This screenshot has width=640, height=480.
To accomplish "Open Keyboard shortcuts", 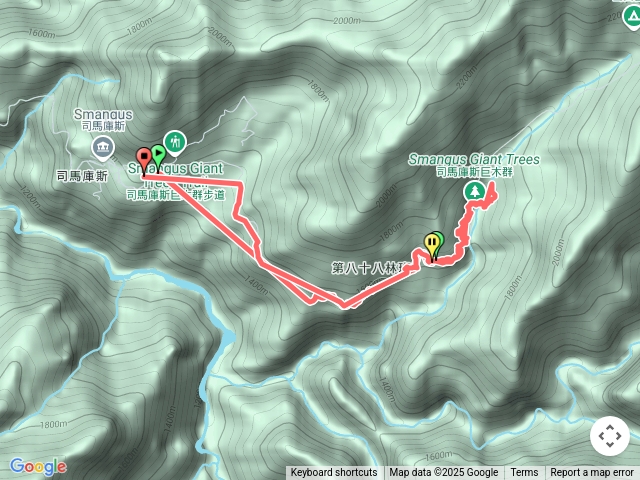I will pos(334,473).
